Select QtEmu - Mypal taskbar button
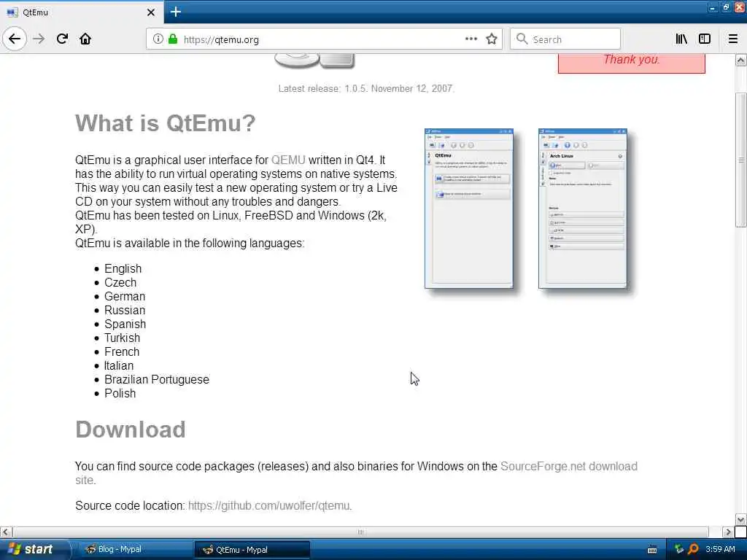The width and height of the screenshot is (747, 560). point(252,550)
